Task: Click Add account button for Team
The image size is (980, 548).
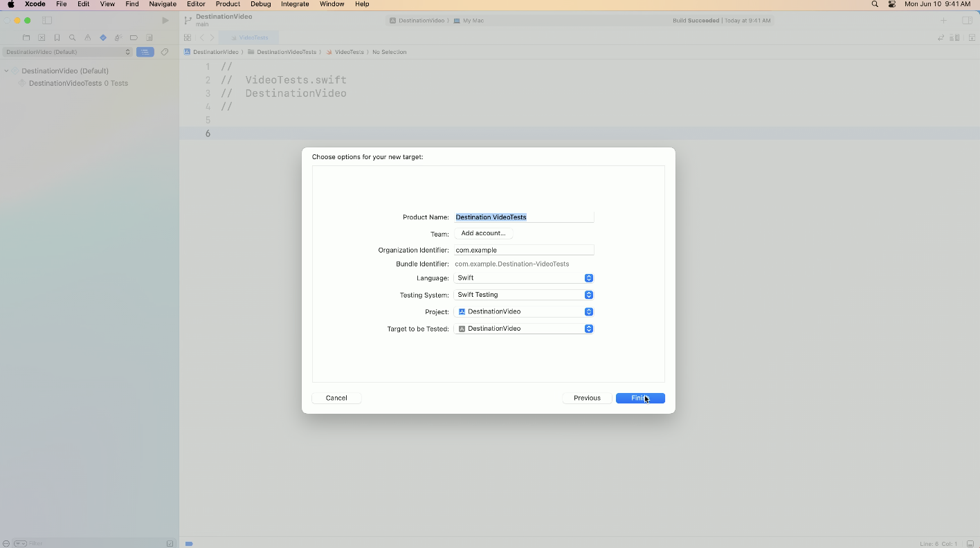Action: [x=483, y=233]
